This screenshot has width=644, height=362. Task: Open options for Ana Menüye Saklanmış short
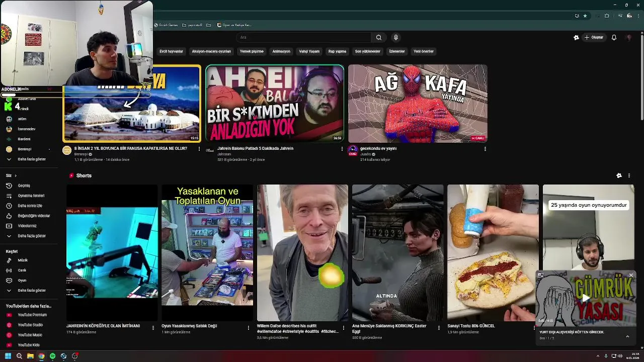[x=439, y=328]
